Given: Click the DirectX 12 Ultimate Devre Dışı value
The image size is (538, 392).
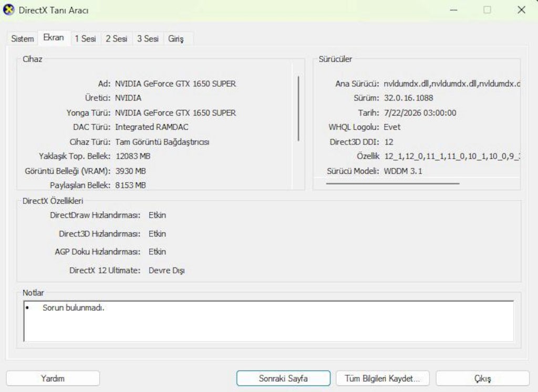Looking at the screenshot, I should coord(167,271).
